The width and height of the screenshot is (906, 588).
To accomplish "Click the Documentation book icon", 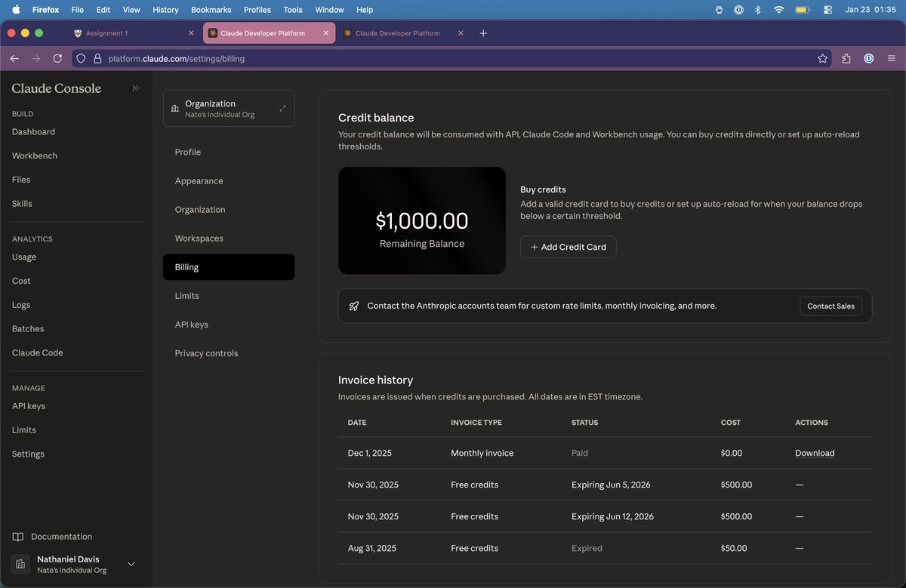I will (x=18, y=537).
